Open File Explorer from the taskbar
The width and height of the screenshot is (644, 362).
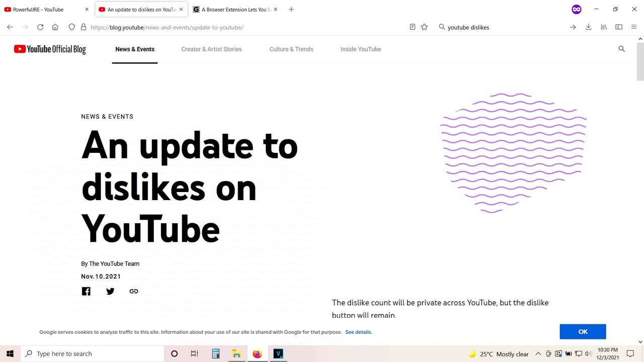click(x=237, y=353)
